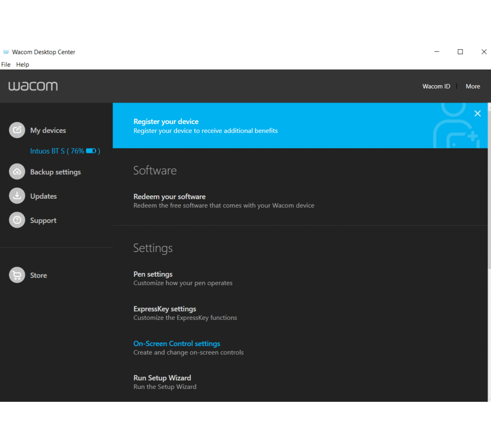Click 'Run the Setup Wizard' description text
The image size is (491, 448).
165,387
